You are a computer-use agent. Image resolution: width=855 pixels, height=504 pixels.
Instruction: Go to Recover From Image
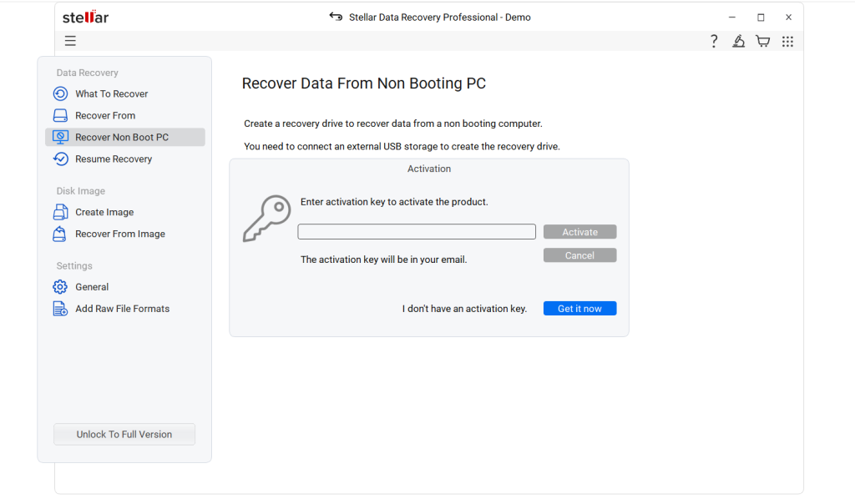pyautogui.click(x=120, y=234)
